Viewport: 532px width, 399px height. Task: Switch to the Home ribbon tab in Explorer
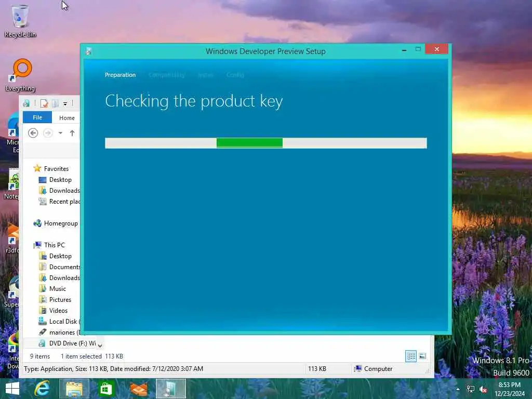coord(67,118)
